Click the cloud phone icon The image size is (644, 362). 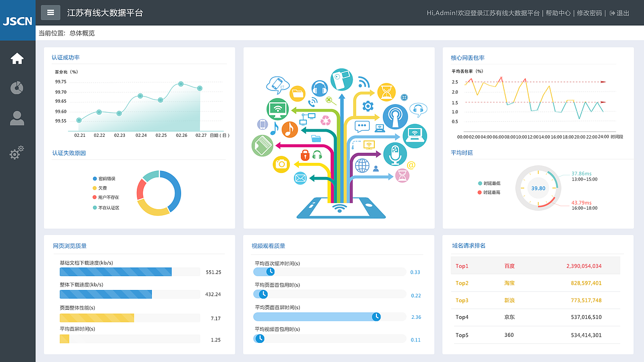[278, 84]
